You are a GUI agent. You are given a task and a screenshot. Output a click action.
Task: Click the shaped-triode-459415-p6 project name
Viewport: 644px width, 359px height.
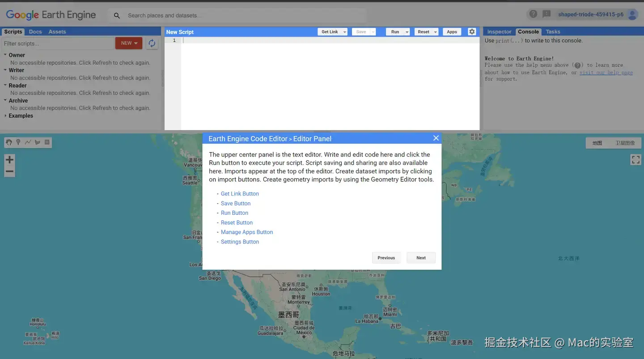[591, 14]
